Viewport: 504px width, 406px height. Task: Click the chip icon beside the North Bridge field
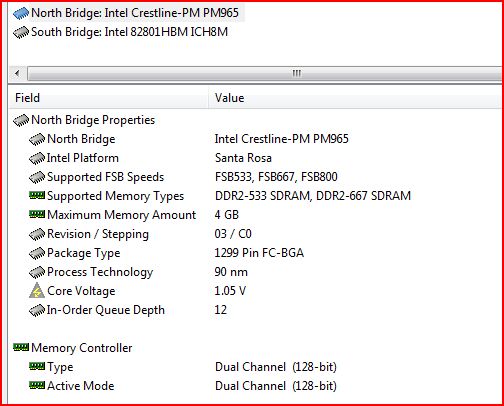point(37,139)
